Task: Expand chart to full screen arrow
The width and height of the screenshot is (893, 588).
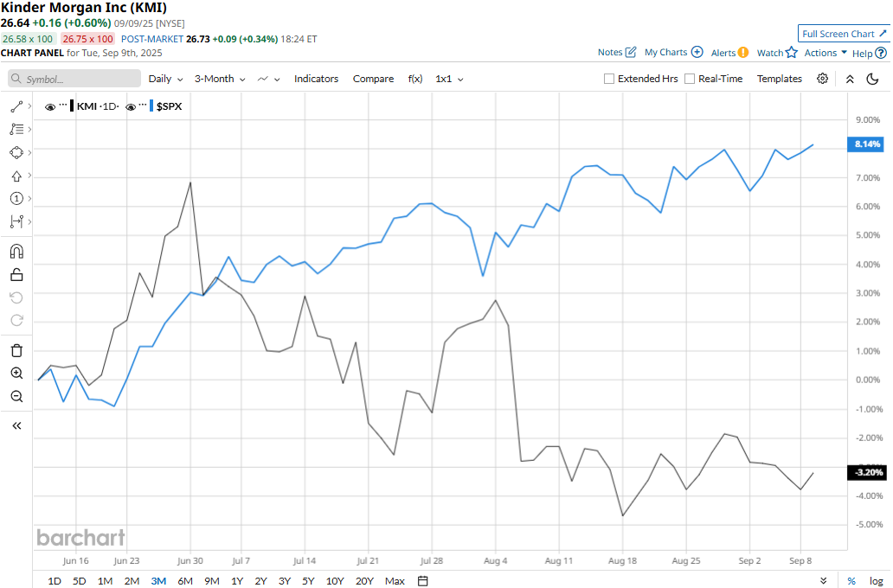Action: coord(883,34)
